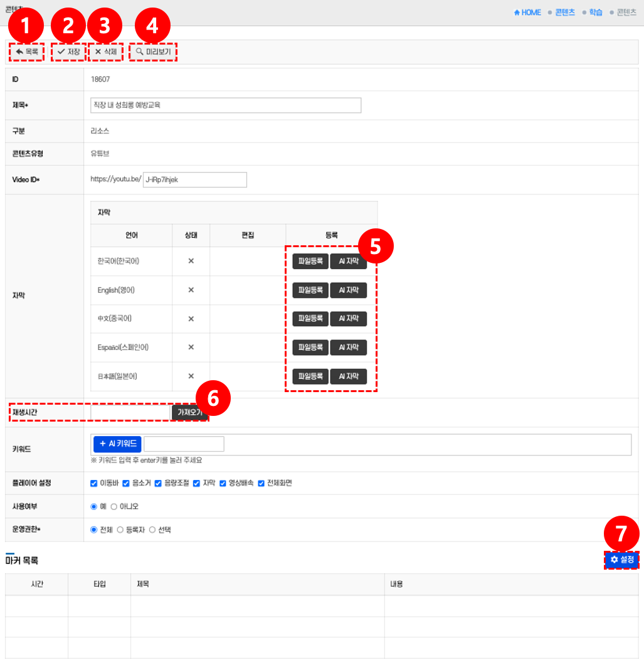Screen dimensions: 644x665
Task: Click the 제목 title input field
Action: click(x=226, y=105)
